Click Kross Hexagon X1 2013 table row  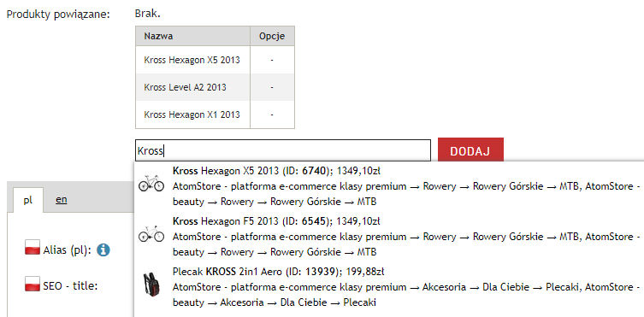[215, 114]
